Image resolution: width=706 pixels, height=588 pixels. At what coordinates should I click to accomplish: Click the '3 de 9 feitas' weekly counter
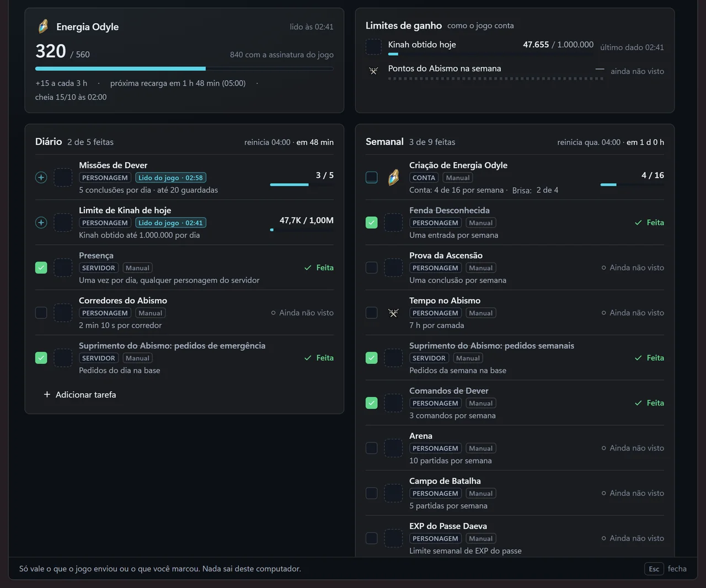(x=432, y=142)
